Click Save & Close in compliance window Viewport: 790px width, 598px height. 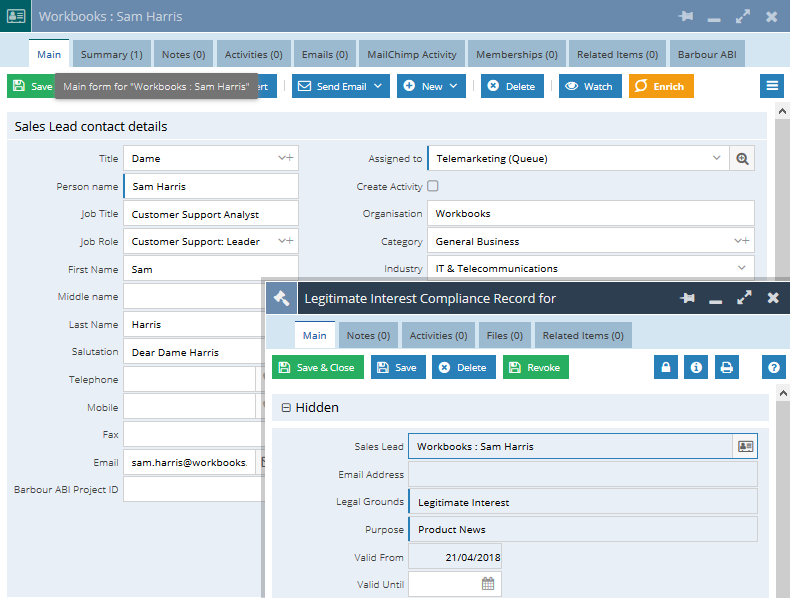click(318, 367)
